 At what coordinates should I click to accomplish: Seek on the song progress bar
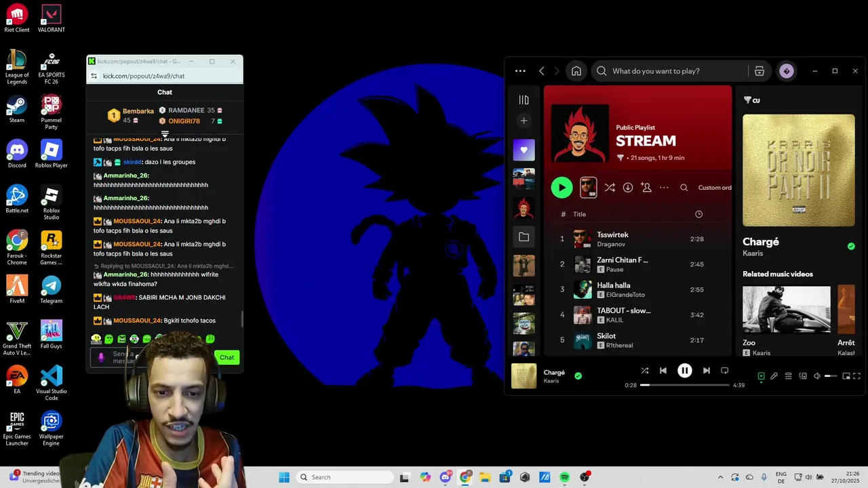[x=685, y=385]
